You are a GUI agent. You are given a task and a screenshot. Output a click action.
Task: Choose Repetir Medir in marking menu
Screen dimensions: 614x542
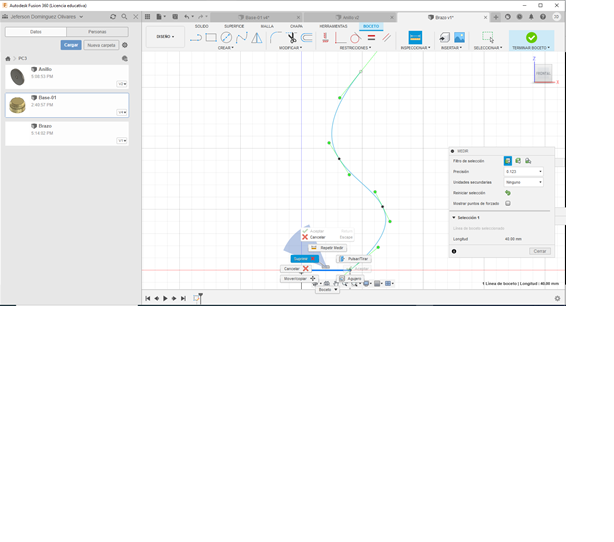pyautogui.click(x=328, y=248)
